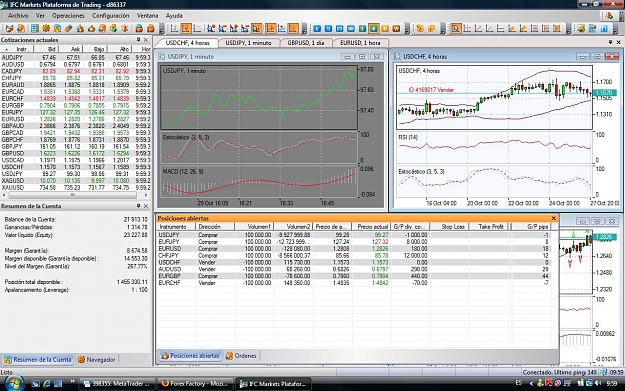Select the Resumen de la Cuenta bottom tab
The image size is (625, 391).
click(x=38, y=360)
